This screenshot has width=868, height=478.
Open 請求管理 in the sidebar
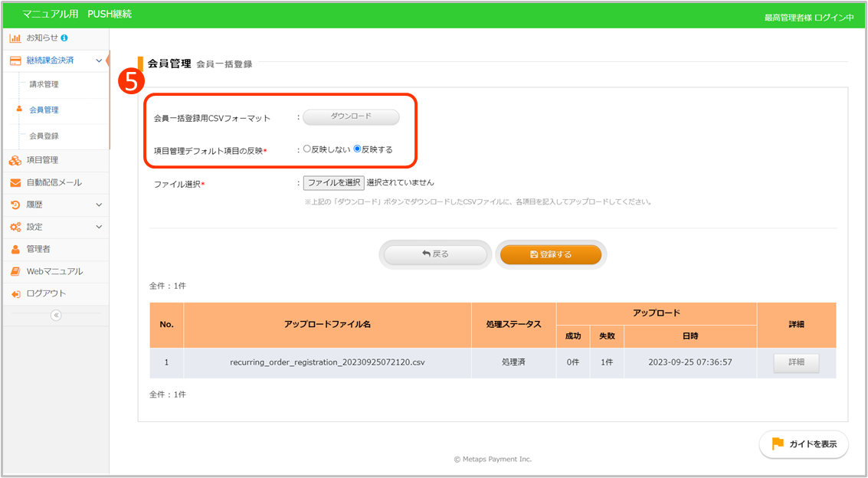44,84
